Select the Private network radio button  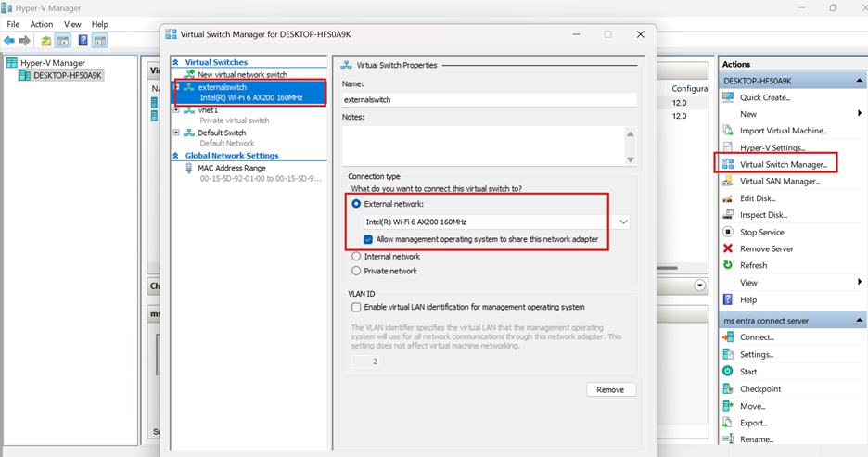pyautogui.click(x=356, y=272)
